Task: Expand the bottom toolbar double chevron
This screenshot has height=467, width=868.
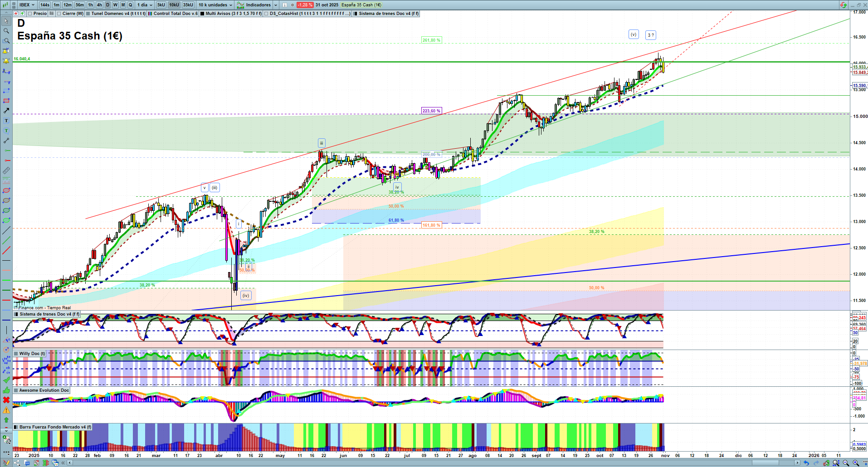Action: [63, 463]
